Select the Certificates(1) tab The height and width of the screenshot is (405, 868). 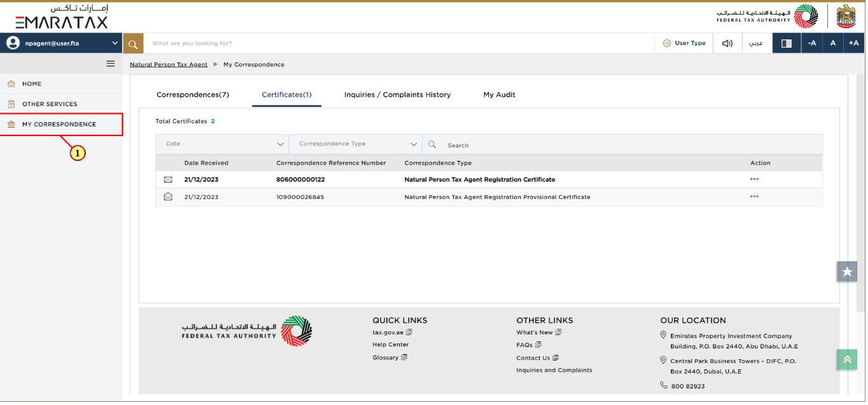point(287,95)
